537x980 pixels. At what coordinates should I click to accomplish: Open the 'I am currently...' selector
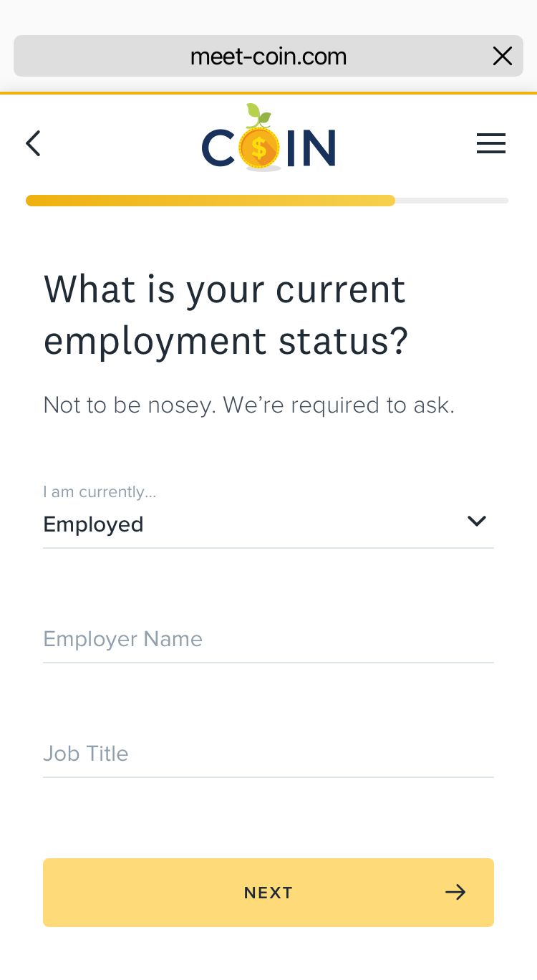(268, 524)
